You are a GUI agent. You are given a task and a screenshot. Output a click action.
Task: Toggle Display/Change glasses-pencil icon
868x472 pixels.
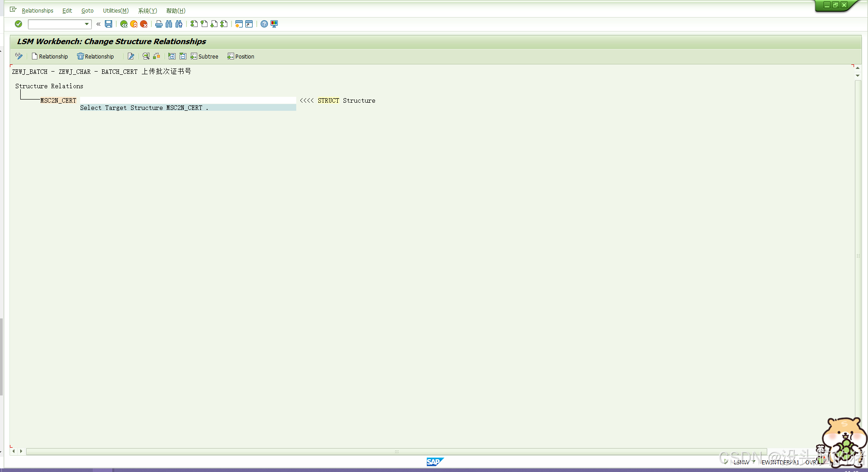click(x=19, y=56)
